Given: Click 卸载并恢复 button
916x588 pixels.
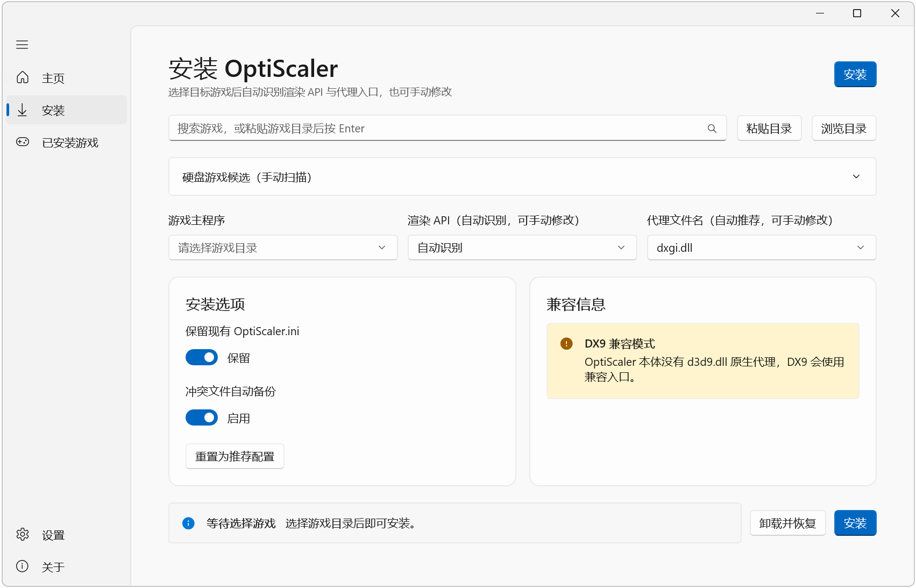Looking at the screenshot, I should click(788, 523).
